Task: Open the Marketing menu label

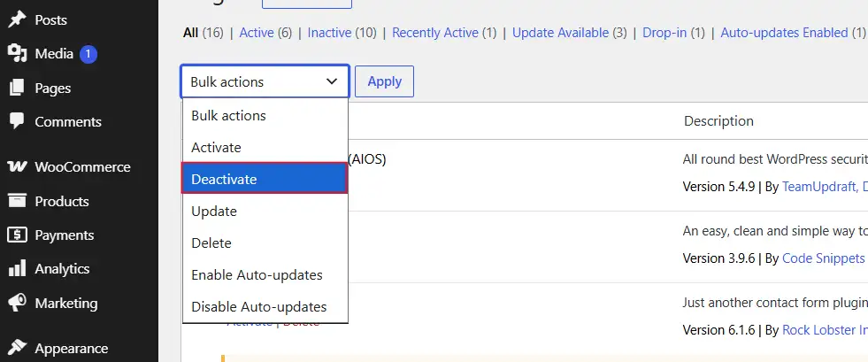Action: (x=65, y=304)
